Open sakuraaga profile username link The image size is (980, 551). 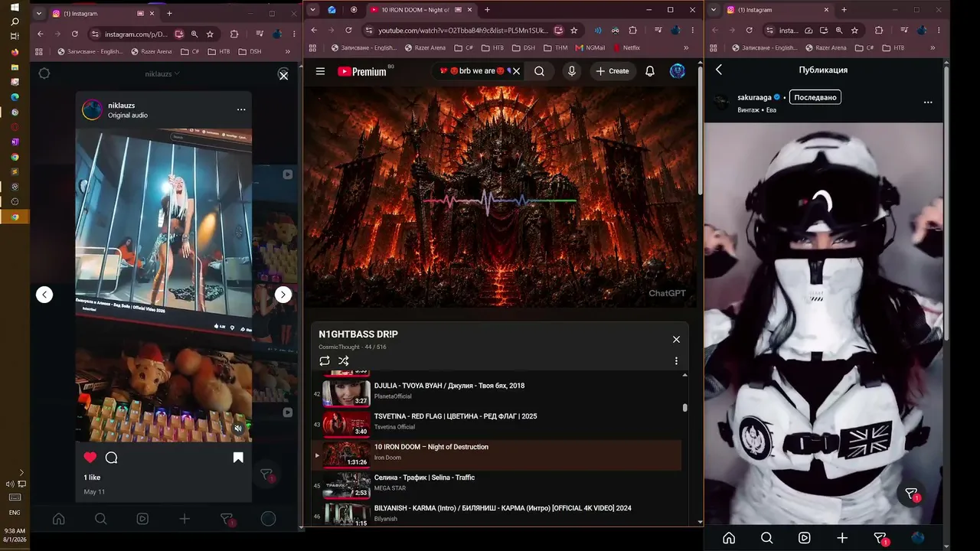(754, 97)
